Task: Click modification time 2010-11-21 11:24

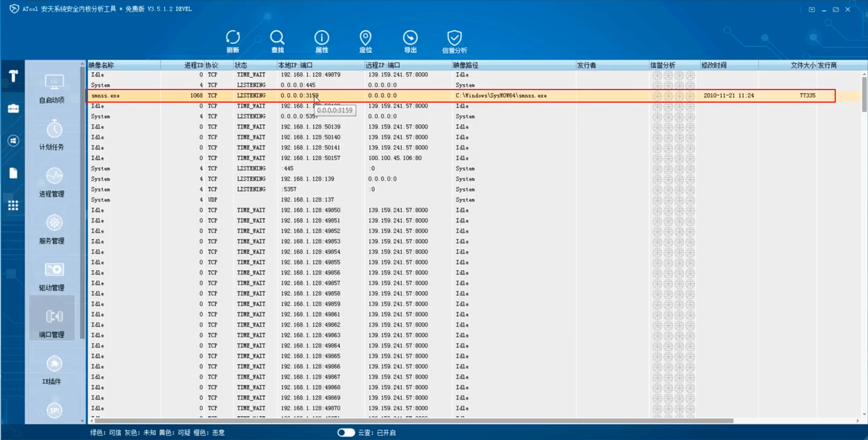Action: [x=728, y=96]
